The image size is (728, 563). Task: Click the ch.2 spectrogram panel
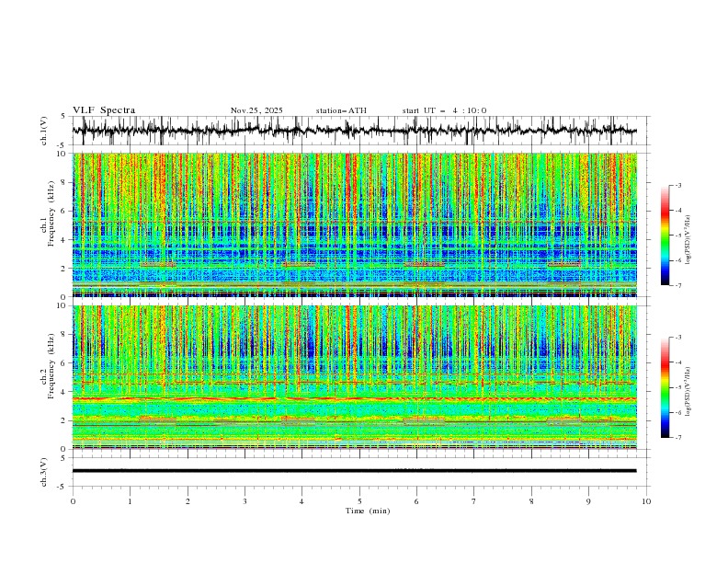click(x=354, y=377)
